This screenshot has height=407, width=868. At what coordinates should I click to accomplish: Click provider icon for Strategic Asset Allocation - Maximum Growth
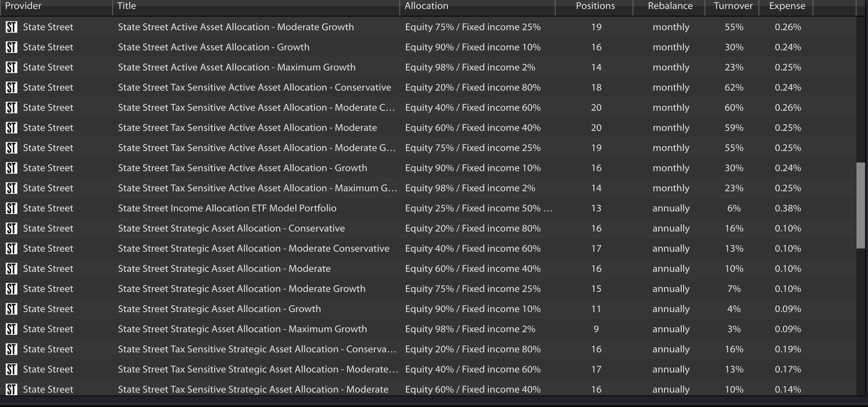12,329
